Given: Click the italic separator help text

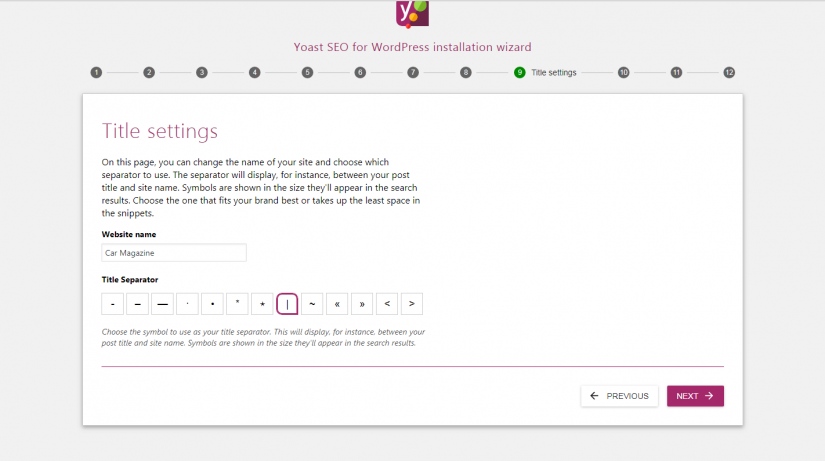Looking at the screenshot, I should 263,337.
